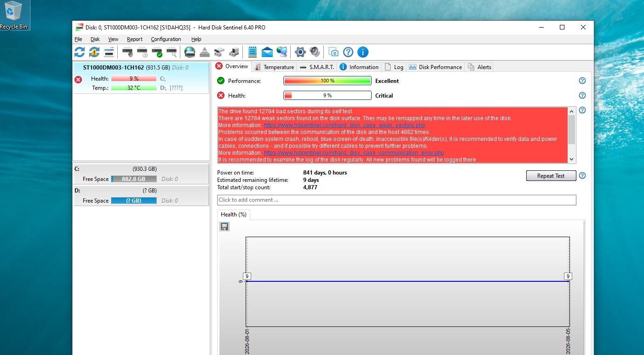Click the '9 days' remaining lifetime value

(x=311, y=180)
